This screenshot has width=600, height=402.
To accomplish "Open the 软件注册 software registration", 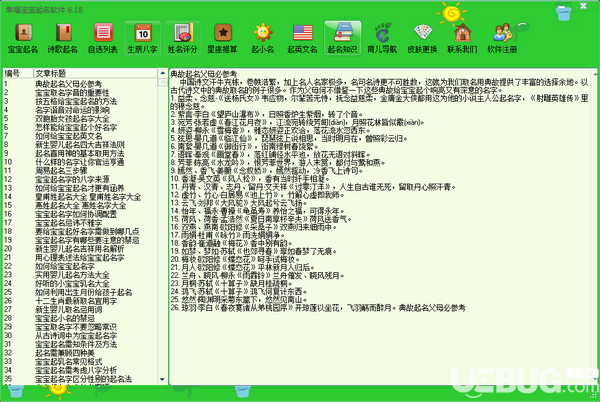I will click(502, 38).
